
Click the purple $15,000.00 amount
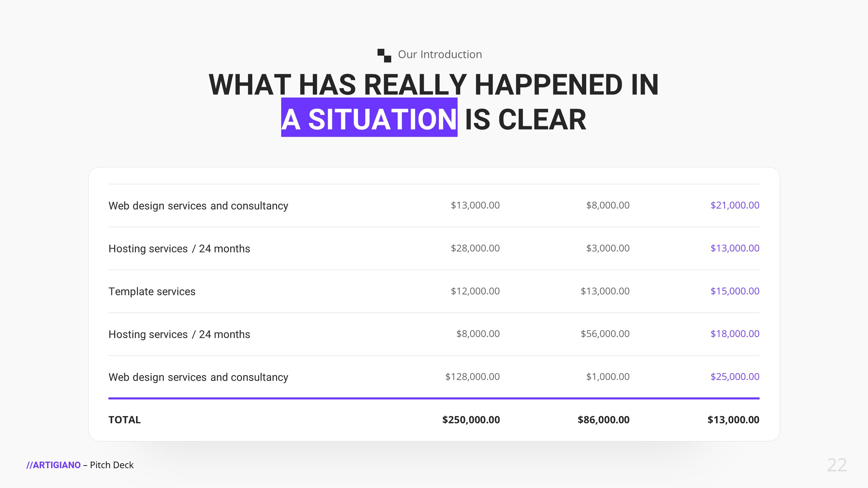tap(735, 291)
